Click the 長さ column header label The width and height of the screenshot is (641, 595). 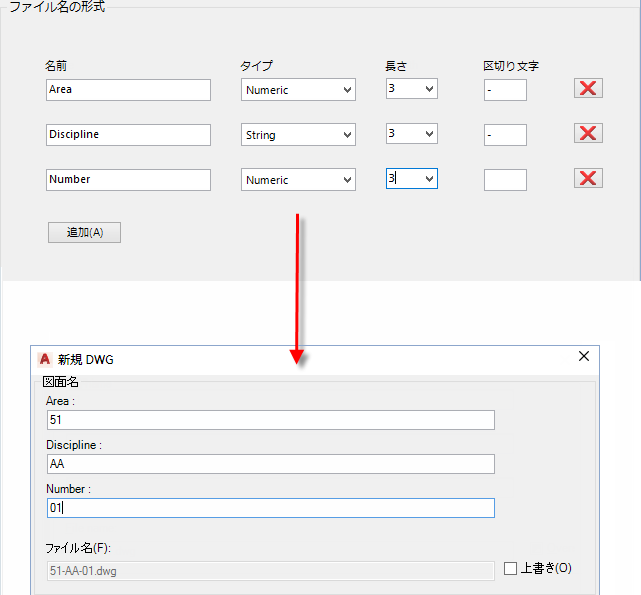coord(396,66)
